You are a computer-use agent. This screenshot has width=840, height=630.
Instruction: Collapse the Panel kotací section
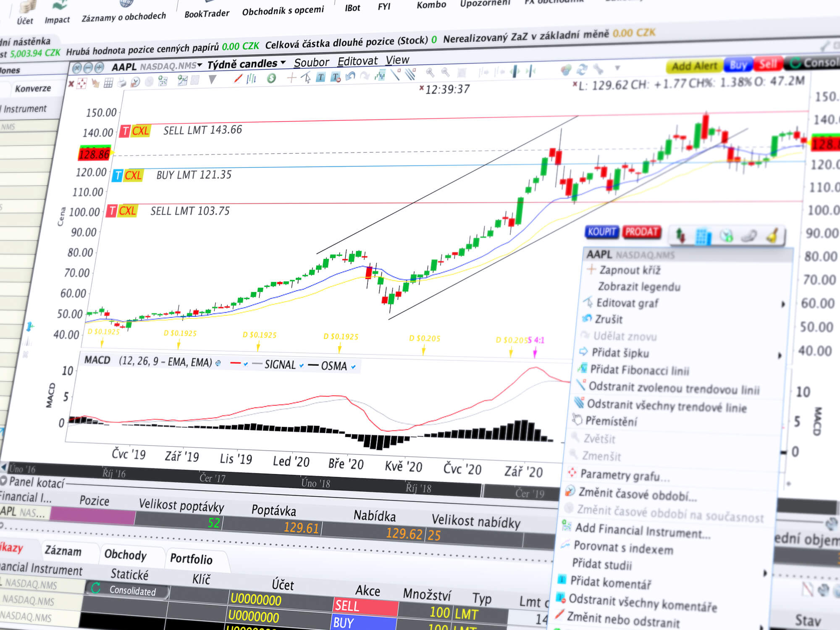point(4,480)
